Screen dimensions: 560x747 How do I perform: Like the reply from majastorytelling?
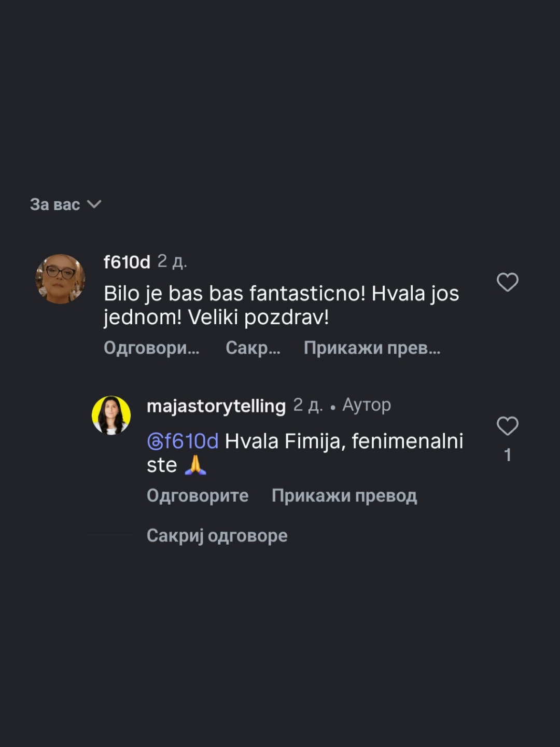click(x=507, y=426)
